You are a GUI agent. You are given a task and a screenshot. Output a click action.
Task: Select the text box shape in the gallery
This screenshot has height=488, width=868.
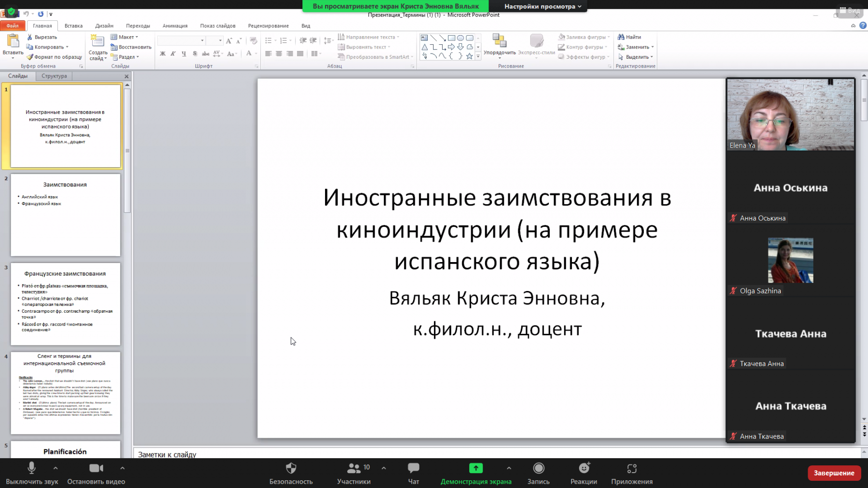pyautogui.click(x=424, y=38)
